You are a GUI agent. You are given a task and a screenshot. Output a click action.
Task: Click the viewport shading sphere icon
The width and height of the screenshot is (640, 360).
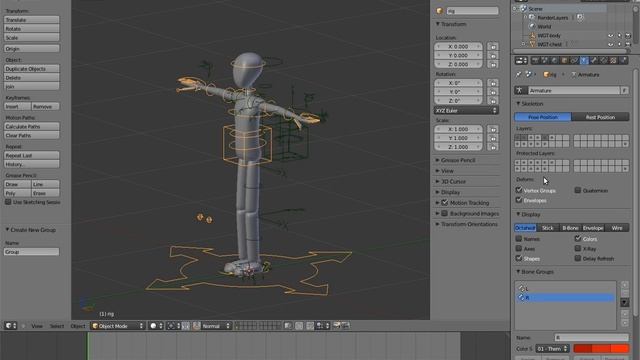click(156, 326)
